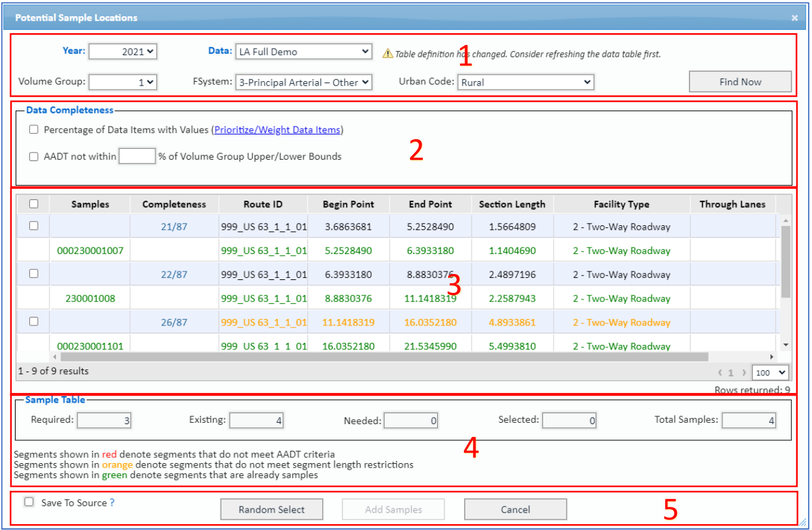Expand the FSystem dropdown
Viewport: 812px width, 530px height.
point(305,82)
